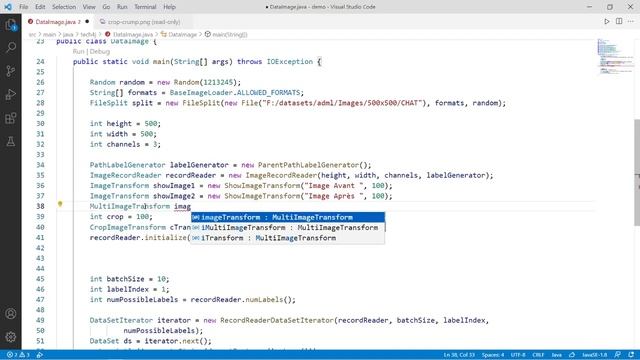640x360 pixels.
Task: Click CRLF end-of-line setting
Action: point(538,355)
